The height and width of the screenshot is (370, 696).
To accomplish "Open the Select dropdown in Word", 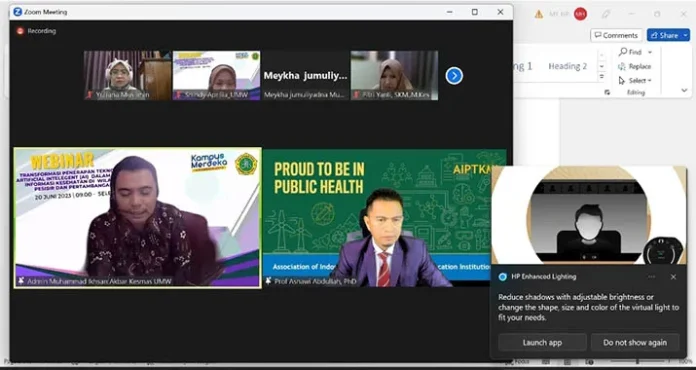I will (649, 81).
